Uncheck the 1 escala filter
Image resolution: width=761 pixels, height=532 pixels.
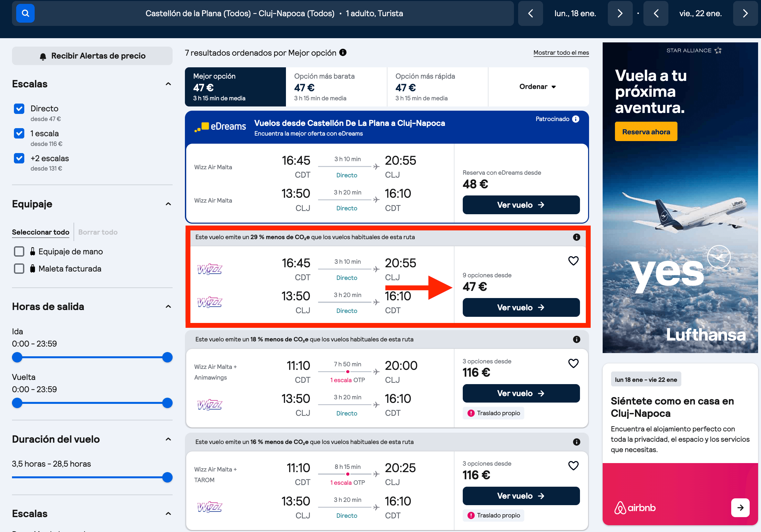coord(19,134)
